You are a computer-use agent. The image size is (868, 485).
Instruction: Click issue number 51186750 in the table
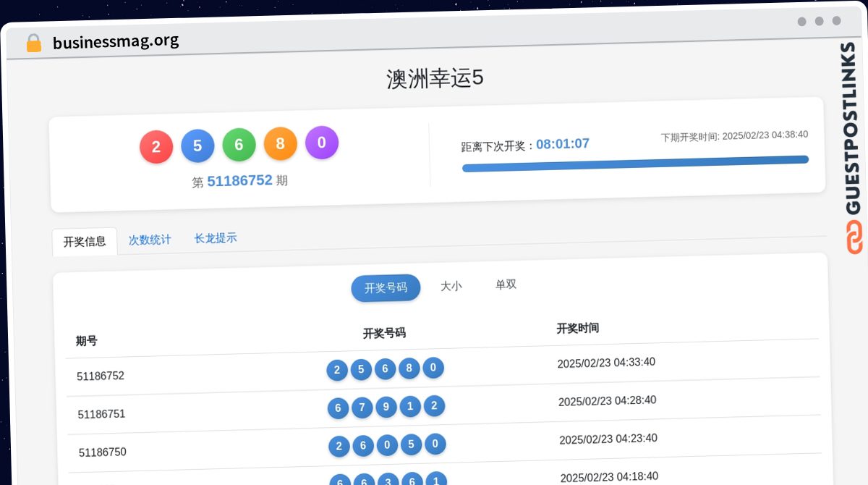[x=103, y=452]
